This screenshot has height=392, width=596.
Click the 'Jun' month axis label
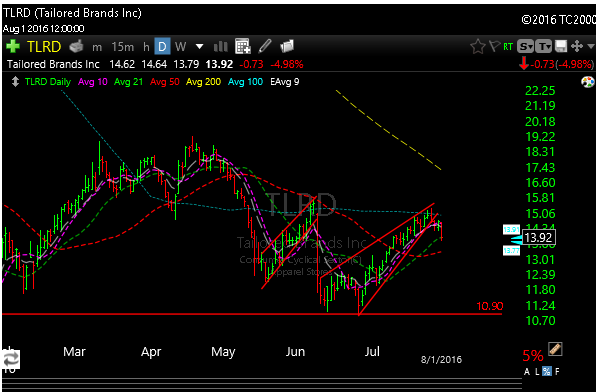295,351
